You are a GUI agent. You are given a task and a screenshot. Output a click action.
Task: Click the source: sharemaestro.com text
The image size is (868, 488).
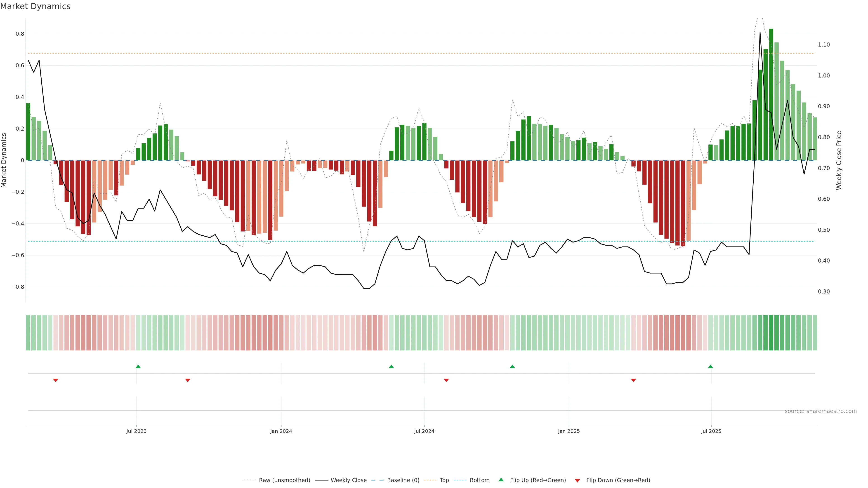[821, 411]
